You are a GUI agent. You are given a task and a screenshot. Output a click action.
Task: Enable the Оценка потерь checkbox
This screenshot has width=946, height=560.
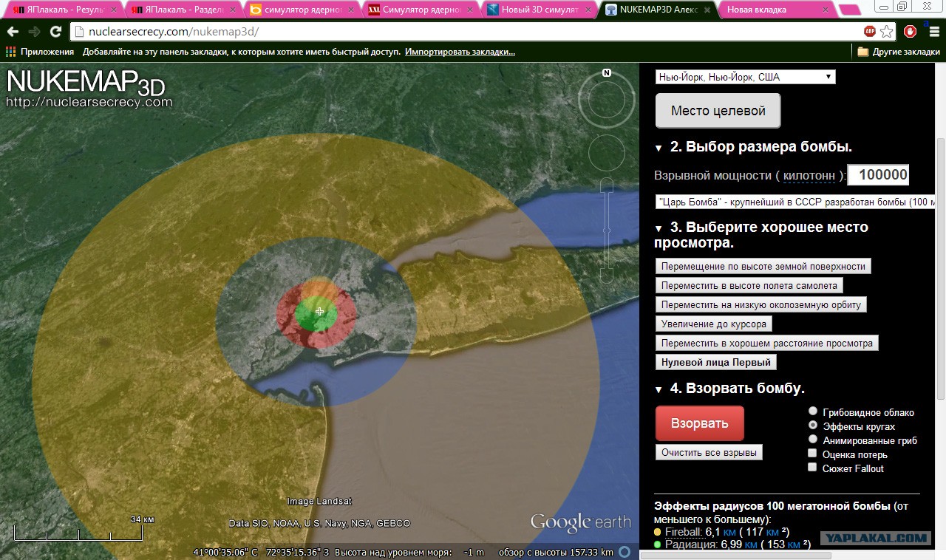[x=813, y=454]
